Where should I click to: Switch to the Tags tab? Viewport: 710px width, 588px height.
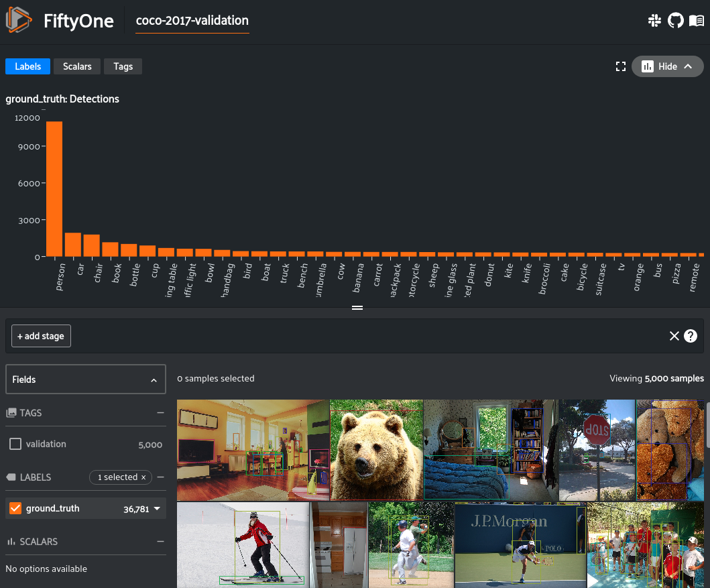point(123,66)
